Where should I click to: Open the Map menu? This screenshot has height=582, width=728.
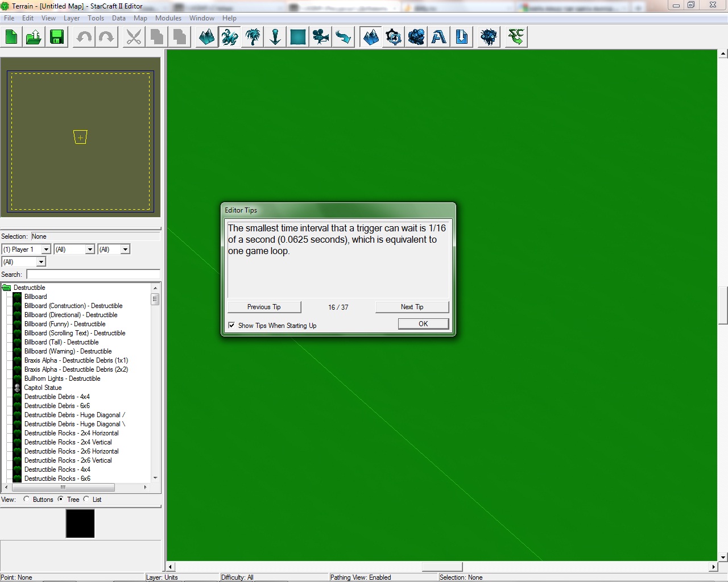[140, 18]
